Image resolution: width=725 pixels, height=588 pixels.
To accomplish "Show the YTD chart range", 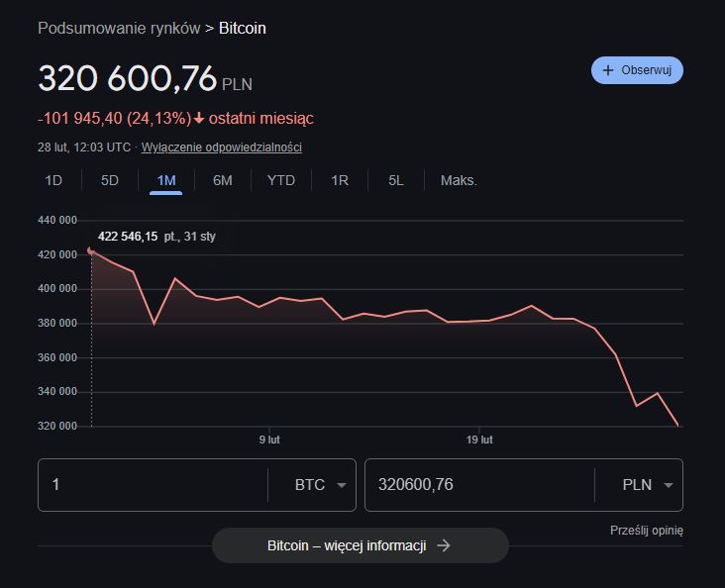I will tap(281, 180).
